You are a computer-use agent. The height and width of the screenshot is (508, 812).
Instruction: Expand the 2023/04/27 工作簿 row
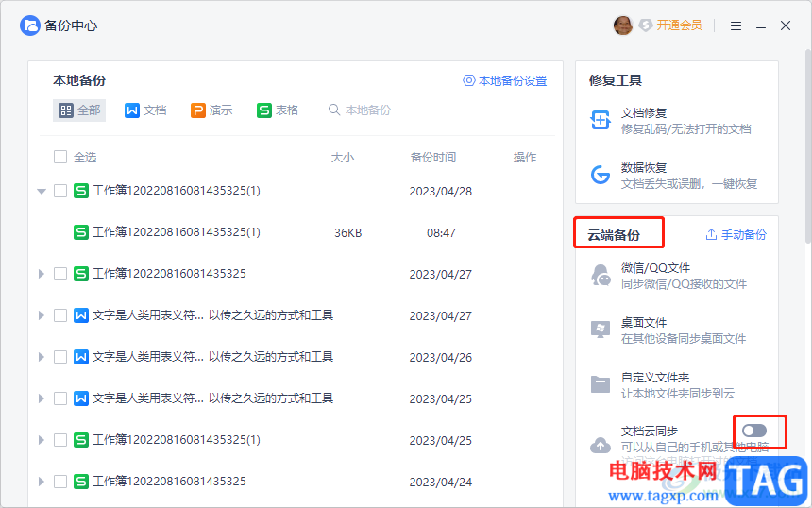click(x=42, y=274)
